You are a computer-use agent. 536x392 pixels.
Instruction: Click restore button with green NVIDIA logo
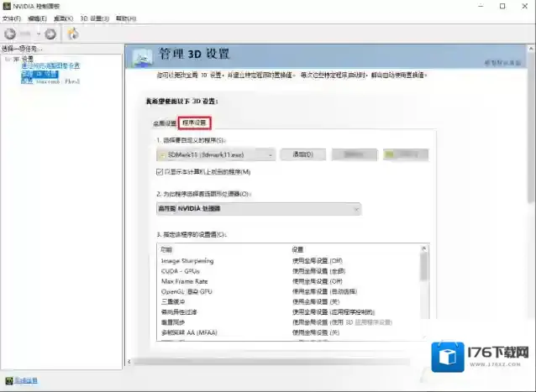(406, 154)
